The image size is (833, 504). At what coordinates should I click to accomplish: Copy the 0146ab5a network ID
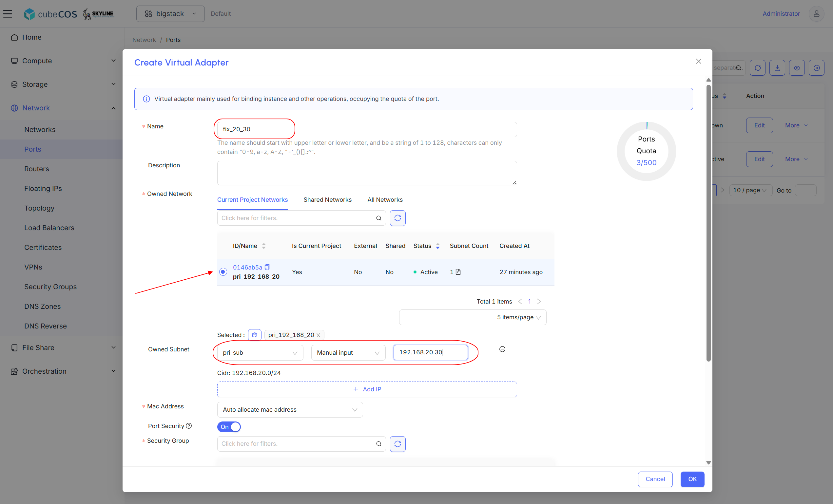267,267
